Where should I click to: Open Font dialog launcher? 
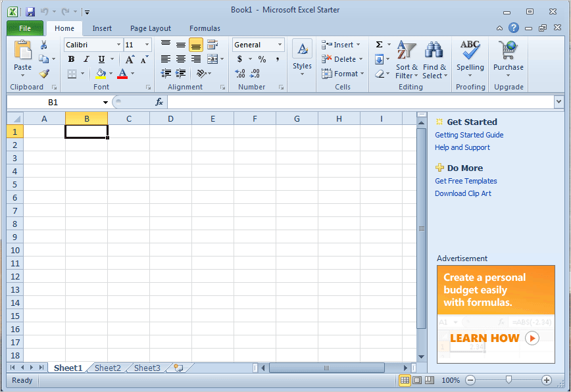tap(148, 87)
